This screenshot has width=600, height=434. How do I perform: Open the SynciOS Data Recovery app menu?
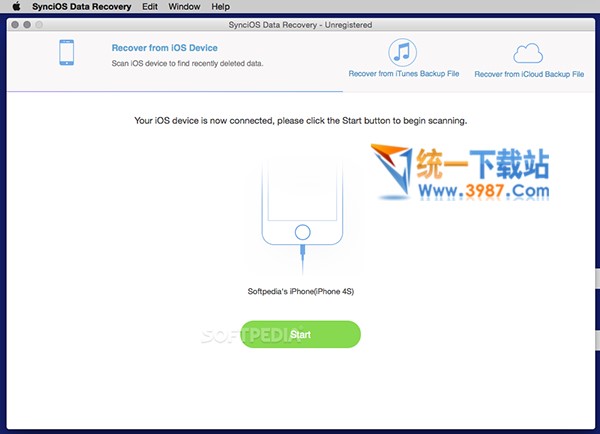click(82, 7)
